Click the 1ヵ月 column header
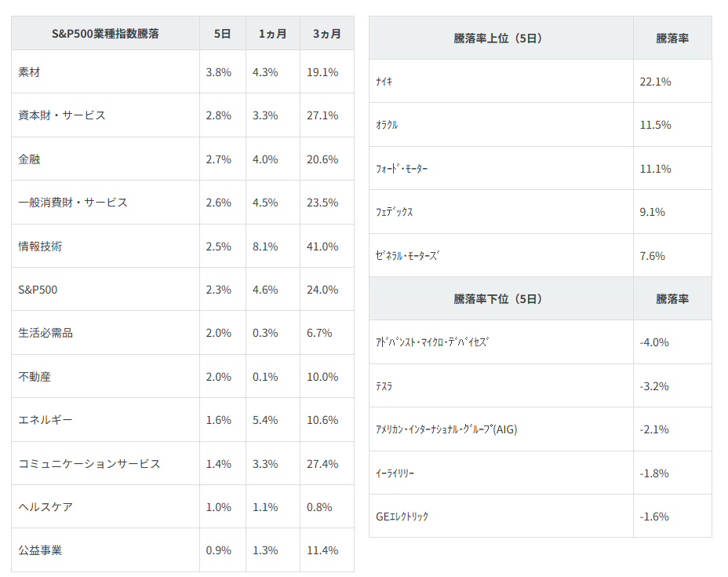 [272, 34]
